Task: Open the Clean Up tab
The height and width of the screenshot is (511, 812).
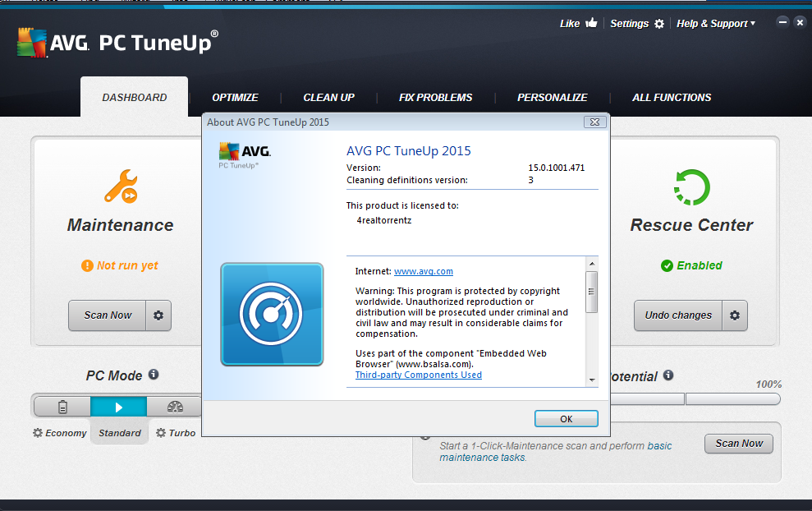Action: [329, 98]
